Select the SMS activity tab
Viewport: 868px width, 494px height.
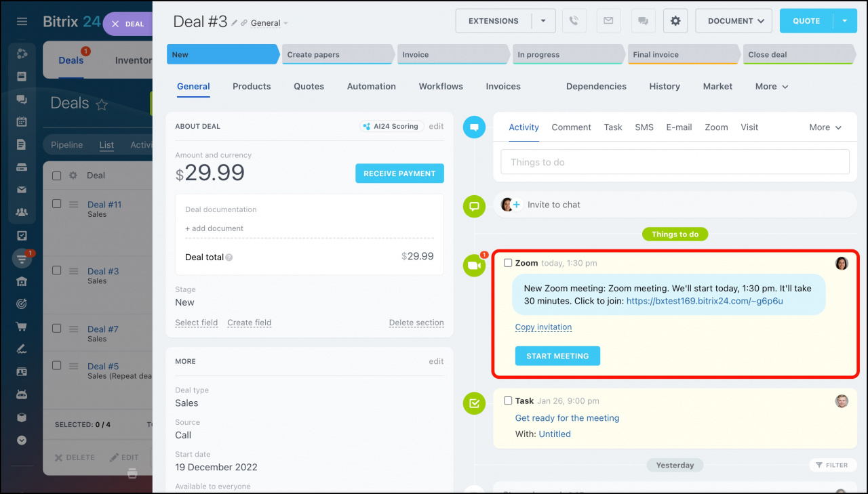tap(644, 127)
